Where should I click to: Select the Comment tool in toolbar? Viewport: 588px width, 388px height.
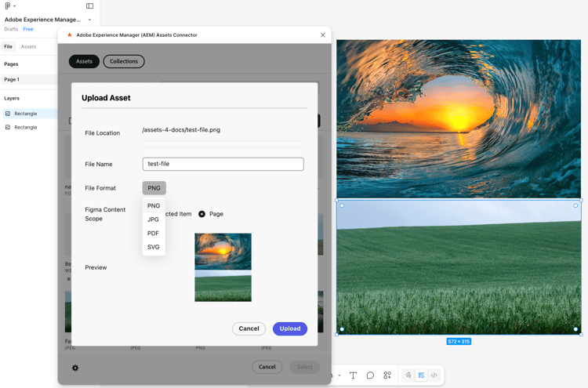click(x=370, y=375)
